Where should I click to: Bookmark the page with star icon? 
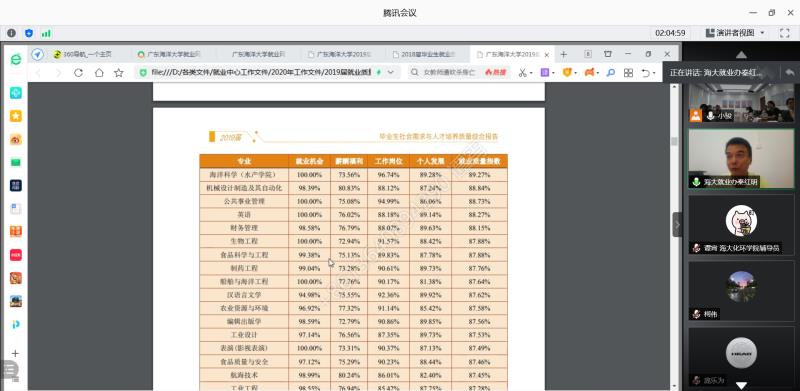(x=119, y=73)
